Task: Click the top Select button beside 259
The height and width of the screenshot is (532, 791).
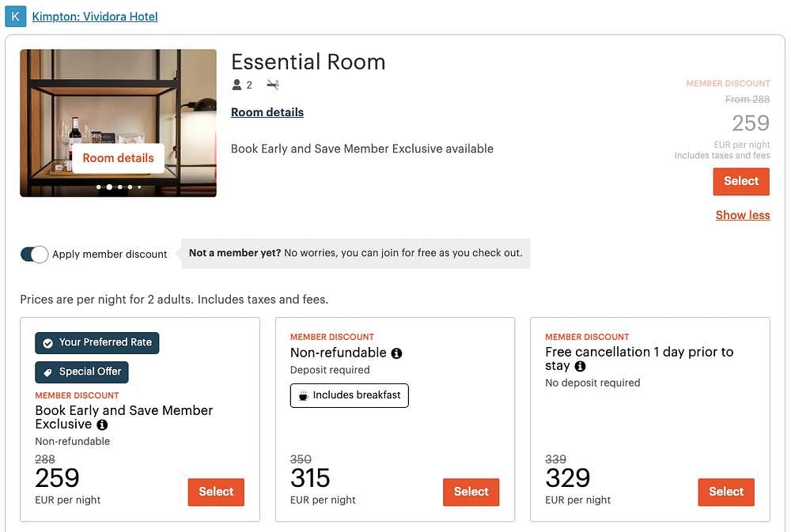Action: pyautogui.click(x=741, y=182)
